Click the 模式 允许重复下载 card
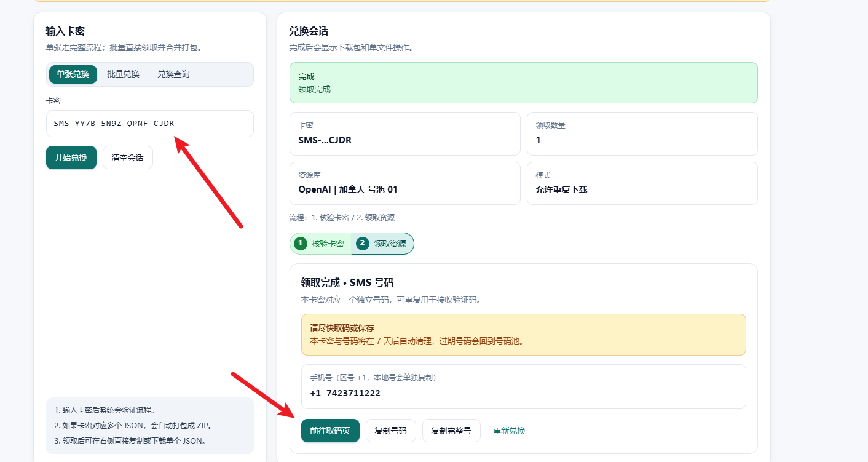Image resolution: width=868 pixels, height=462 pixels. tap(642, 183)
